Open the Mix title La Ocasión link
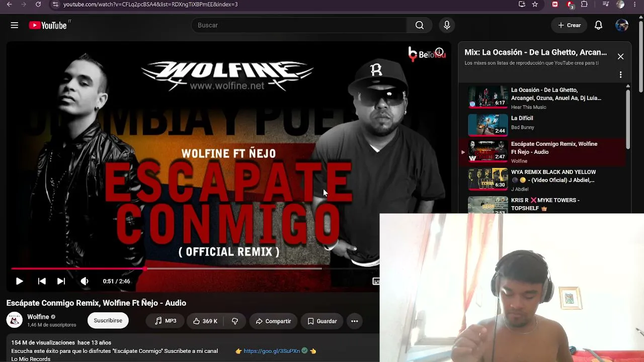 535,52
